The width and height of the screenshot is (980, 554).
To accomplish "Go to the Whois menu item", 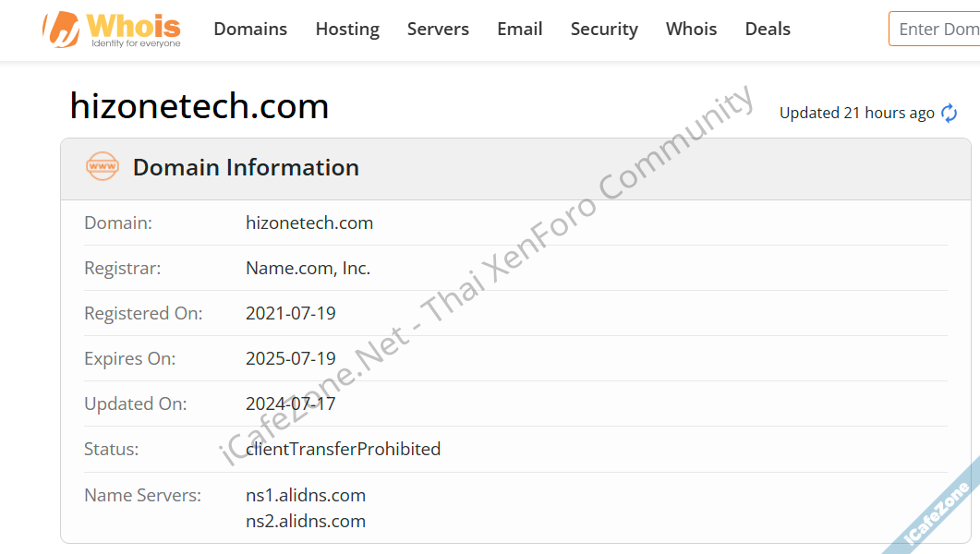I will click(691, 30).
